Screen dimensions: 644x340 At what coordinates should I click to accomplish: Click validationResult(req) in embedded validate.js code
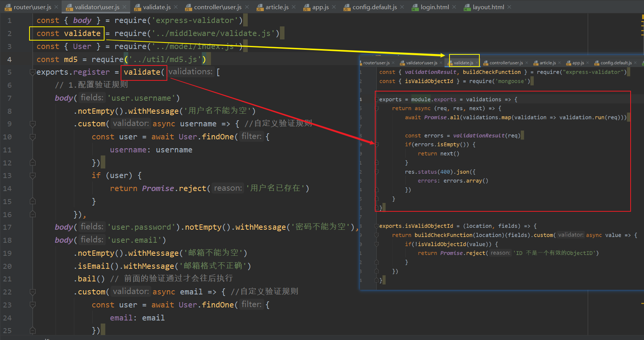click(487, 136)
